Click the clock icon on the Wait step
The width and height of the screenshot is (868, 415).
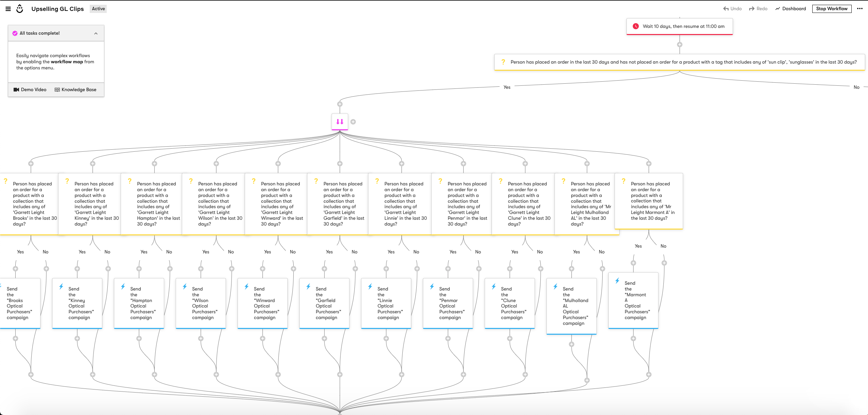[x=636, y=26]
